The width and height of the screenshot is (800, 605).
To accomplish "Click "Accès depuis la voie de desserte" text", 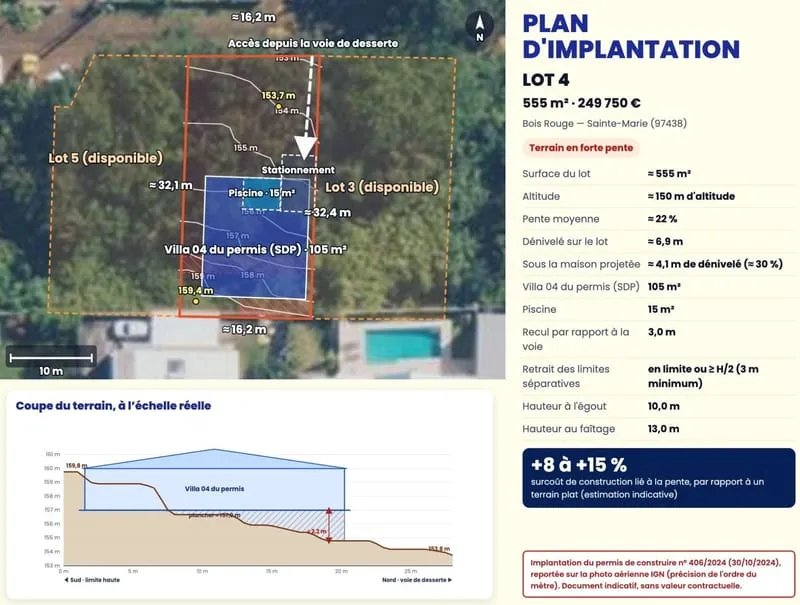I will pos(313,43).
